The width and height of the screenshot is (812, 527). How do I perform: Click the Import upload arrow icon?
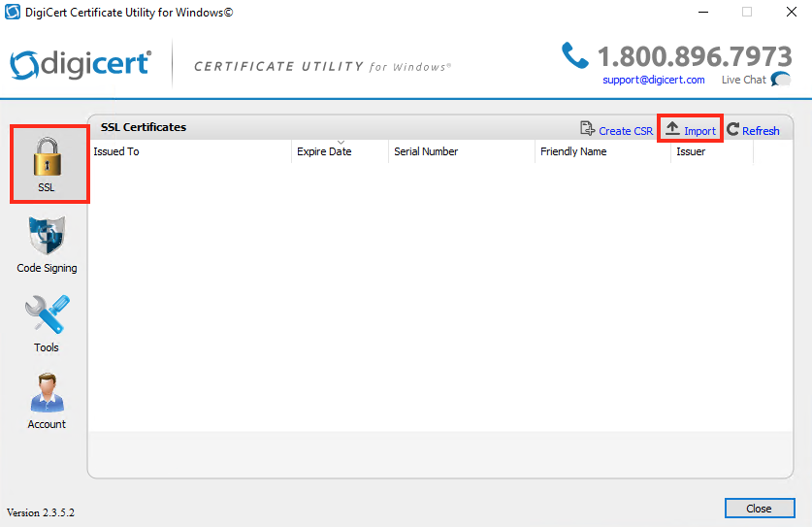coord(672,129)
